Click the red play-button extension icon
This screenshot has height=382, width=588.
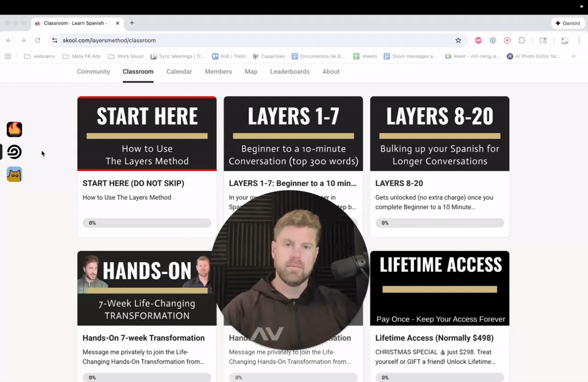tap(507, 41)
